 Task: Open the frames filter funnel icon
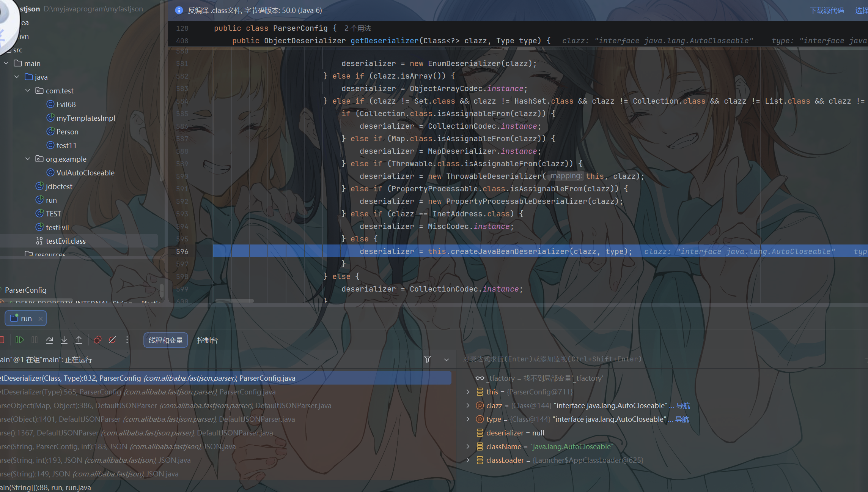point(427,359)
